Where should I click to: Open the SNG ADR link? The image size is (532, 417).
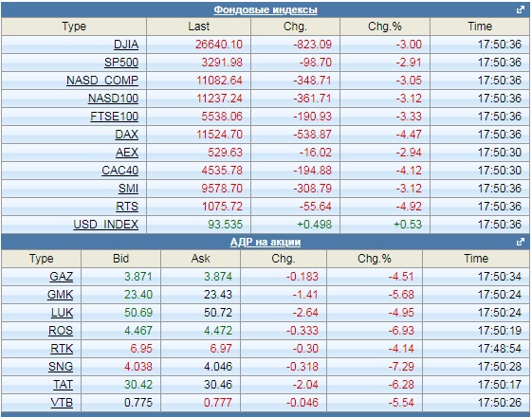pos(61,366)
